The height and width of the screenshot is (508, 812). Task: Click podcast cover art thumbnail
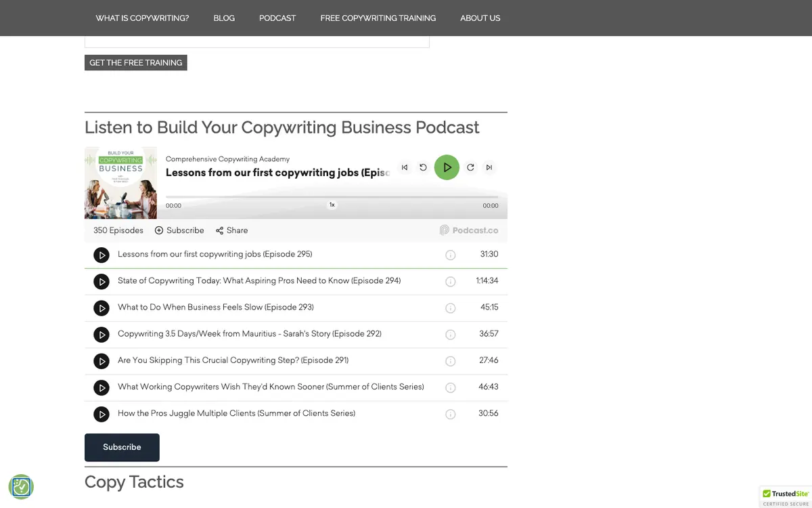click(x=120, y=183)
